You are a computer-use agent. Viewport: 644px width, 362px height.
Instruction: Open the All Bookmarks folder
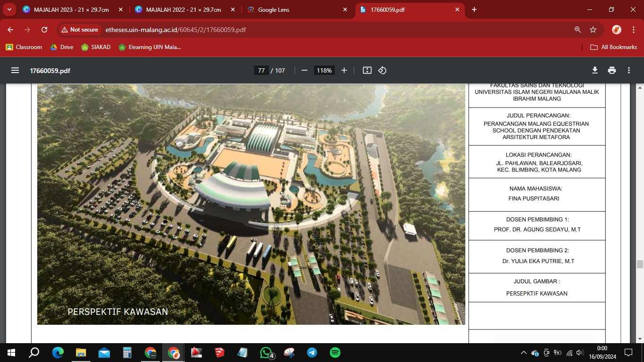click(x=614, y=47)
